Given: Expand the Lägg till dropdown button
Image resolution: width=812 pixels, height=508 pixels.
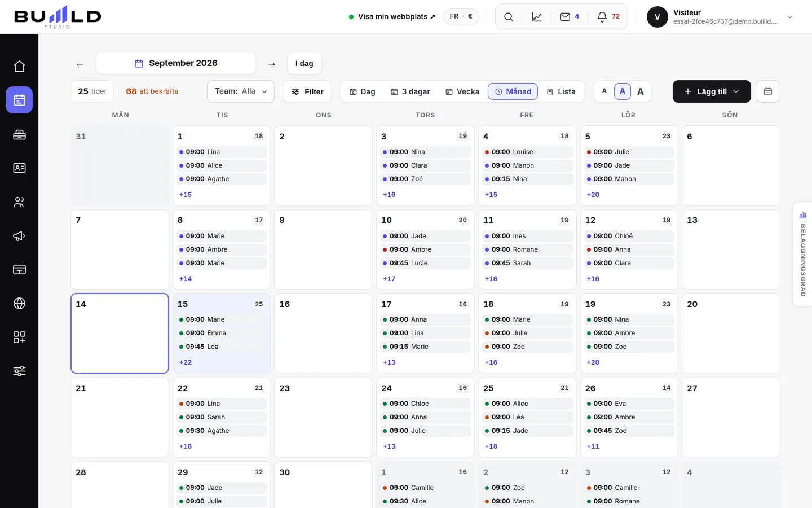Looking at the screenshot, I should pyautogui.click(x=712, y=91).
